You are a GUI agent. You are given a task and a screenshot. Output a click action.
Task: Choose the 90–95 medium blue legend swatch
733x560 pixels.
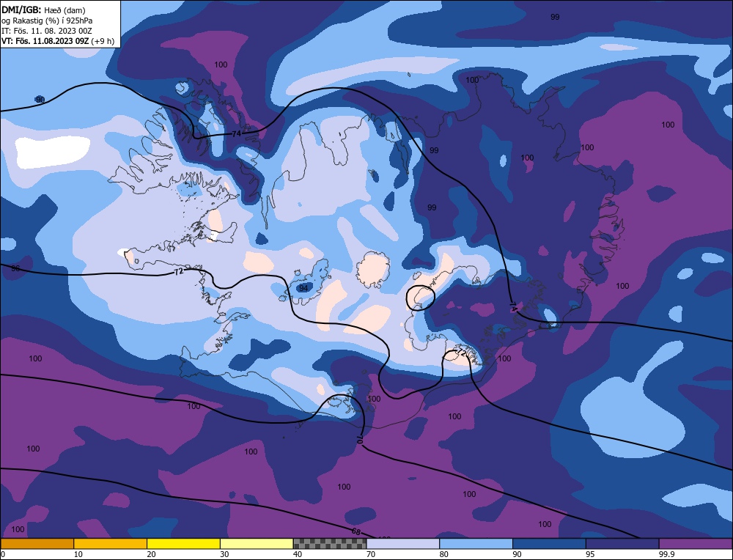click(x=549, y=544)
